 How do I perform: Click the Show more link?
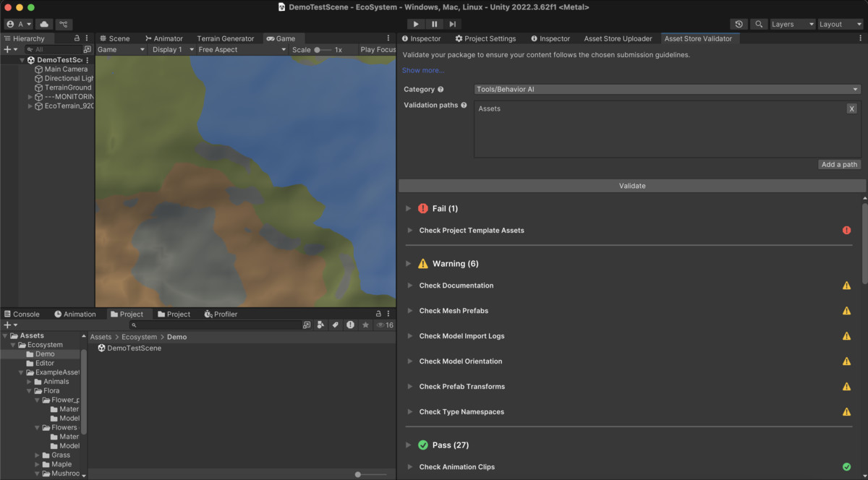click(423, 70)
